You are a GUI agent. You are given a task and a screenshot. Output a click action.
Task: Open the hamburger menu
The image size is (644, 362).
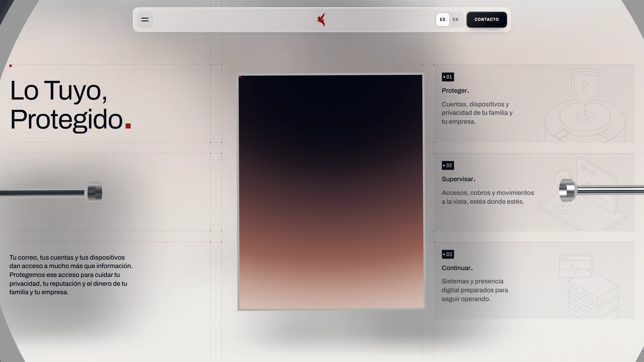[145, 20]
